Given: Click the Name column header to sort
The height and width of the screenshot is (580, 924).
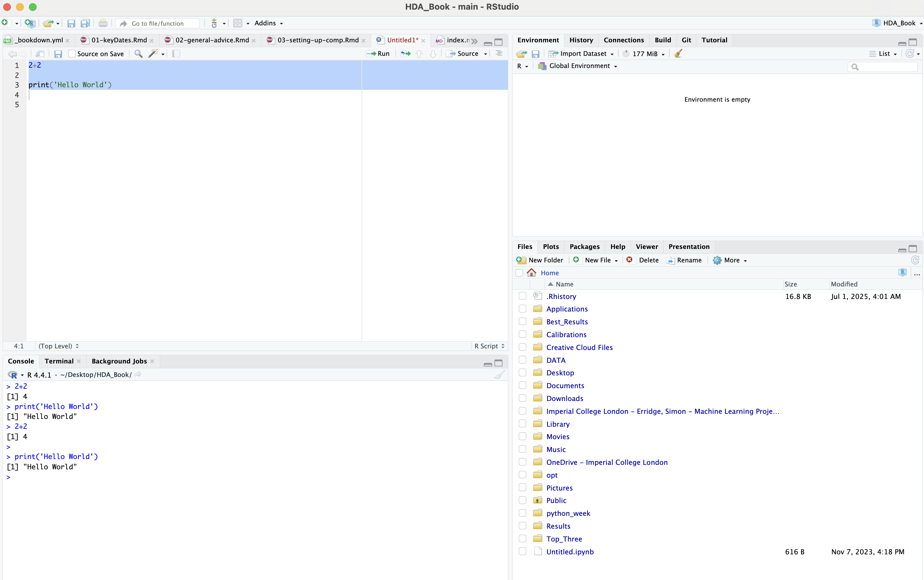Looking at the screenshot, I should click(x=564, y=284).
